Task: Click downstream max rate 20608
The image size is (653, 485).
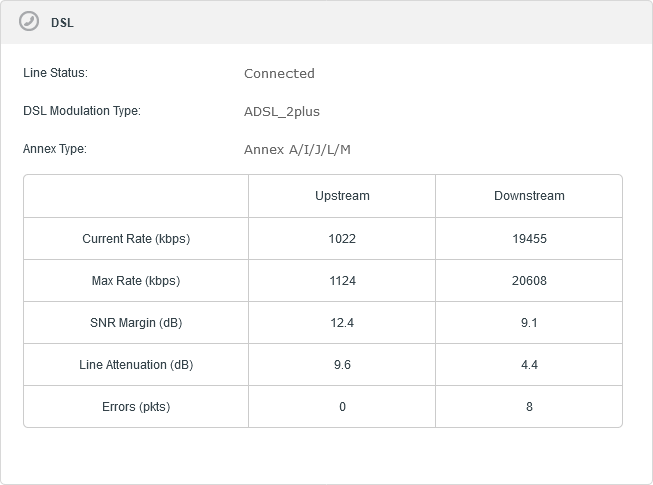Action: click(x=529, y=281)
